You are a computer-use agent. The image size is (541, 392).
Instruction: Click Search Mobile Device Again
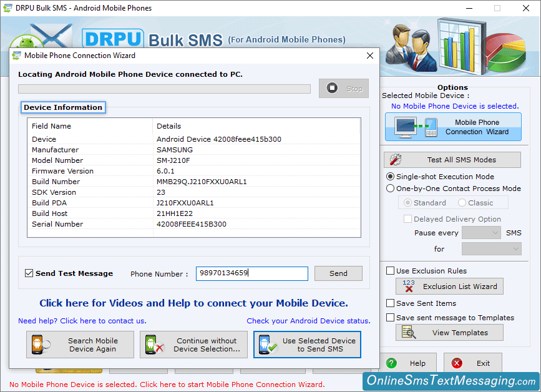pos(80,345)
